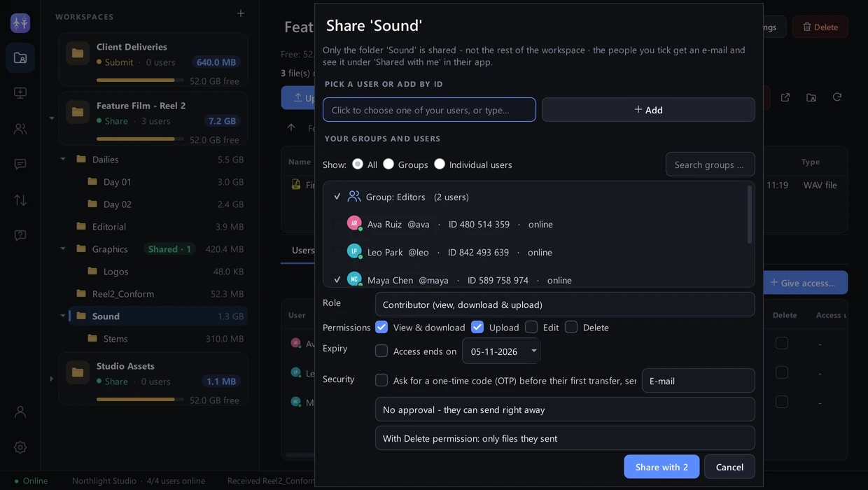Click the Client Deliveries folder icon

click(x=78, y=53)
